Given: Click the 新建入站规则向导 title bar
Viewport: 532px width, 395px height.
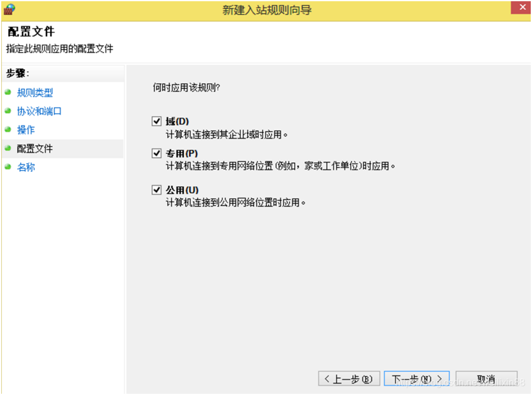Looking at the screenshot, I should click(266, 7).
